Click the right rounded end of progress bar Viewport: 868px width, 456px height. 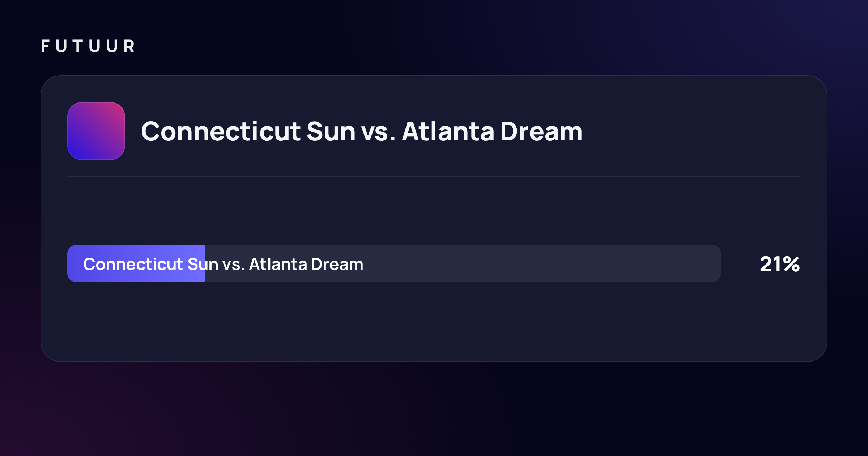pyautogui.click(x=715, y=263)
